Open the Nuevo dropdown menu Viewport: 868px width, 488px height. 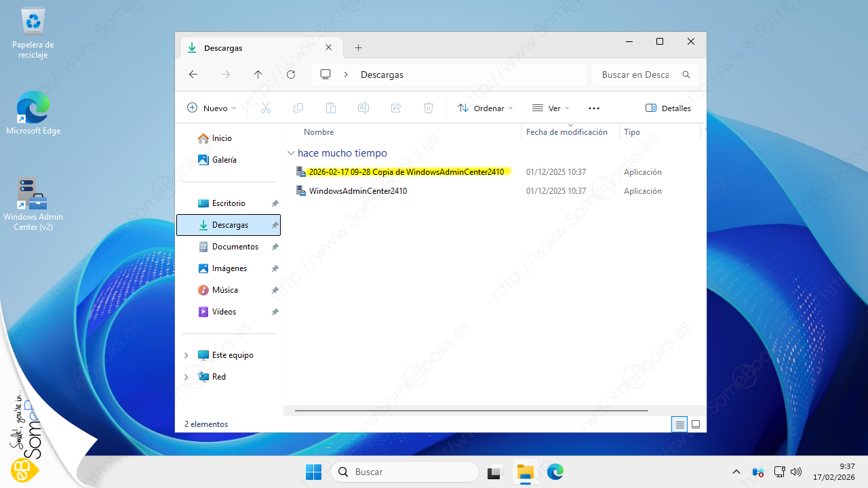(212, 108)
